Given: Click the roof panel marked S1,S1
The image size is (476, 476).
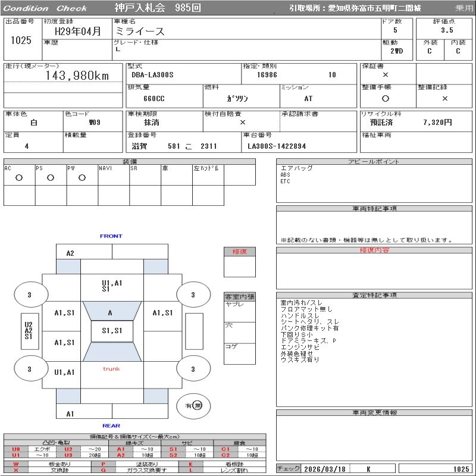Looking at the screenshot, I should pyautogui.click(x=111, y=331).
